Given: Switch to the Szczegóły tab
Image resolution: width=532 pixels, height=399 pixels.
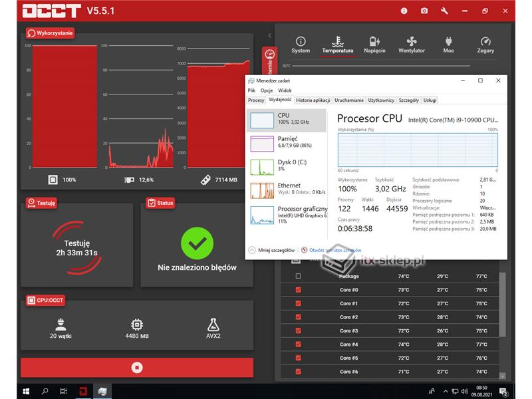Looking at the screenshot, I should pos(409,100).
